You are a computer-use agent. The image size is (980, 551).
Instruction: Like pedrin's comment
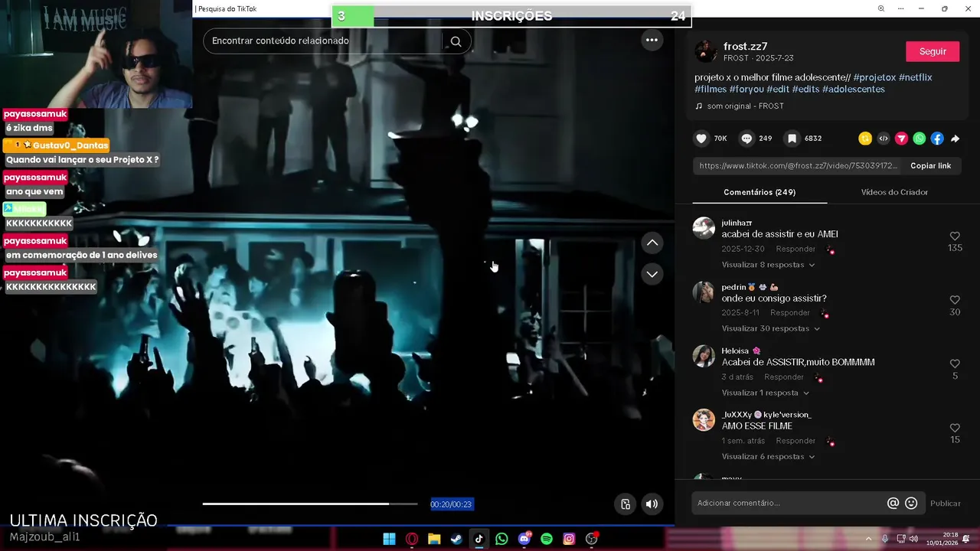955,300
